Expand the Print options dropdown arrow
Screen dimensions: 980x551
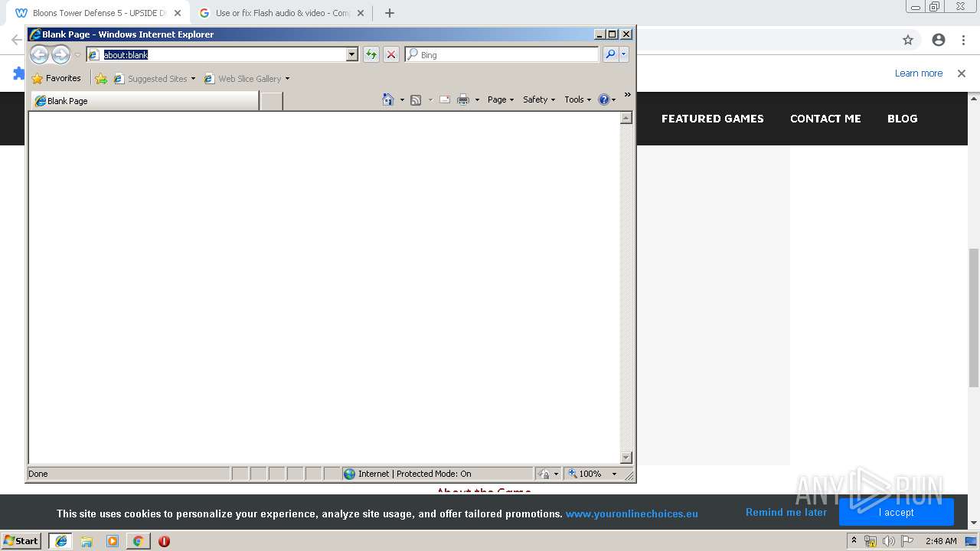coord(477,99)
